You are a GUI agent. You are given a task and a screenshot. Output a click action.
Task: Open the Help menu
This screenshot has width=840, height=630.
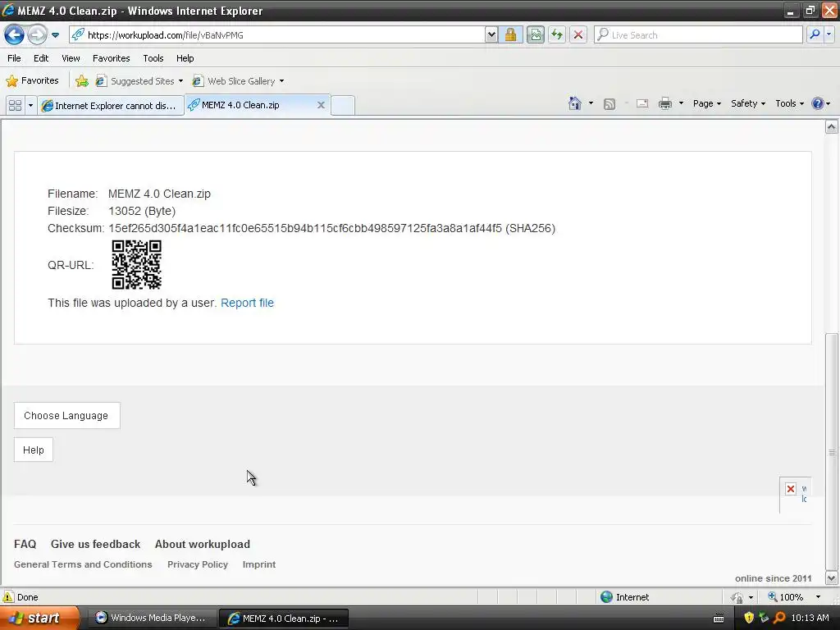(185, 58)
